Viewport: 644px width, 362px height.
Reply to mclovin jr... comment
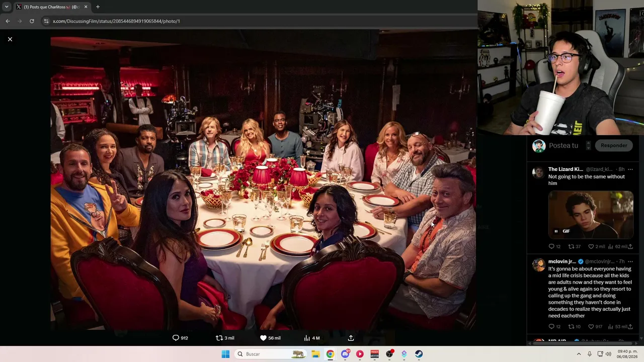coord(554,327)
